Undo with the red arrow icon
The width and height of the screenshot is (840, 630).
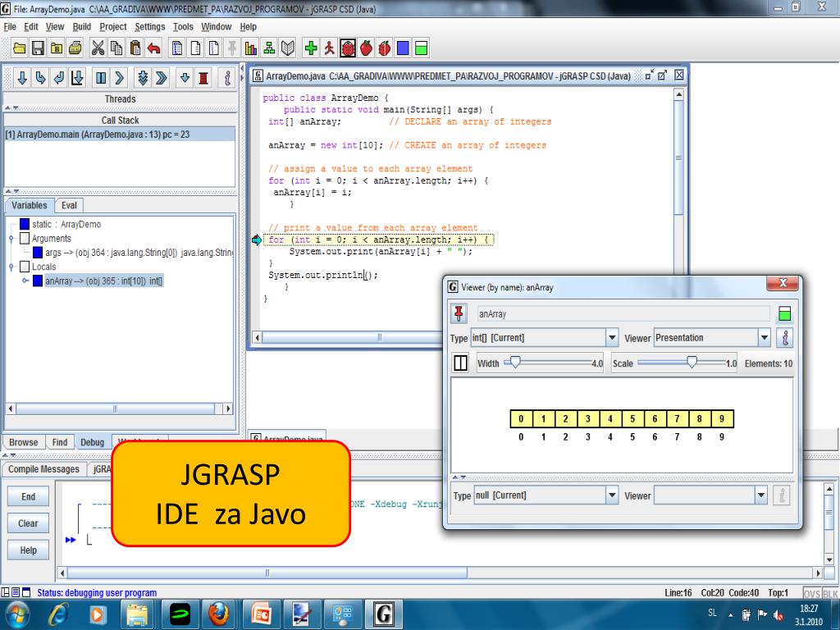point(153,48)
